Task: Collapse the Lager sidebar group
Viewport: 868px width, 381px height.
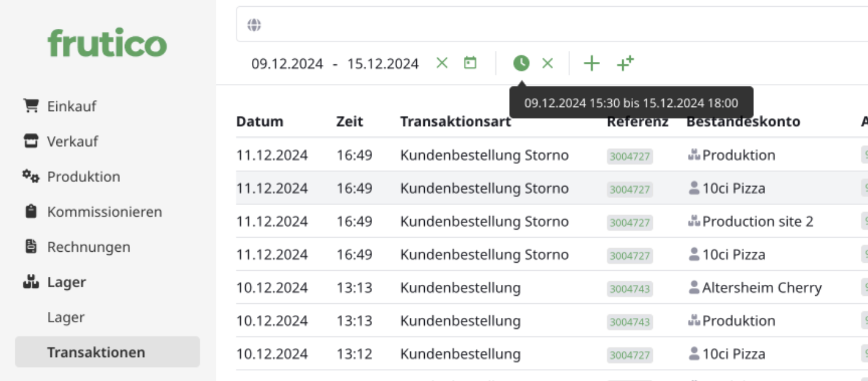Action: click(x=66, y=282)
